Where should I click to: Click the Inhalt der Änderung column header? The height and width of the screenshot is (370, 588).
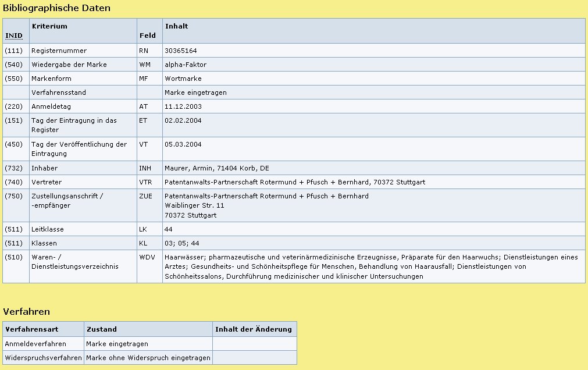(x=254, y=329)
